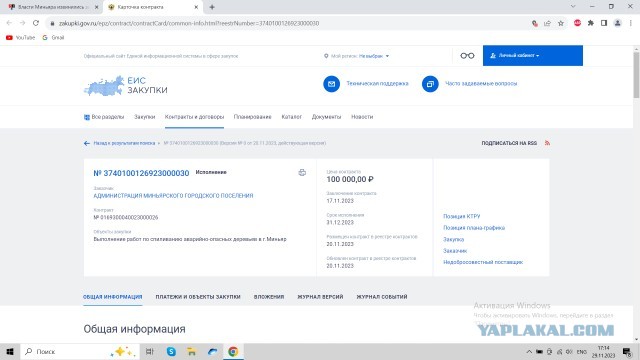This screenshot has width=640, height=360.
Task: Show hidden tray icons chevron
Action: pyautogui.click(x=529, y=351)
